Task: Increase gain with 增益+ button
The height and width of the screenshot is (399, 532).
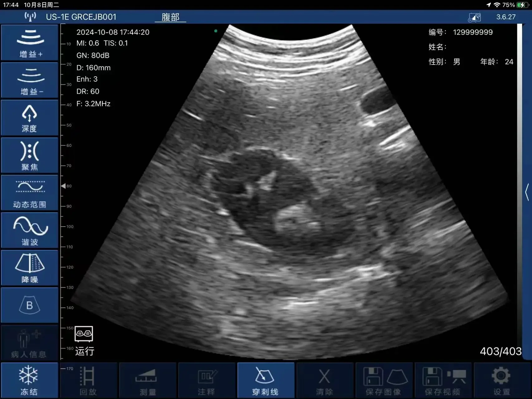Action: (x=30, y=43)
